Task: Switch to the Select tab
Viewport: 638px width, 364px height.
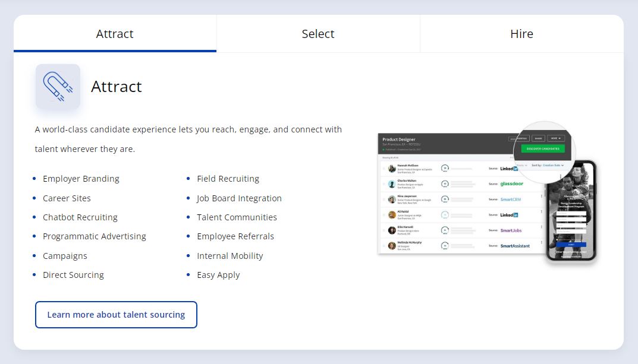Action: coord(318,34)
